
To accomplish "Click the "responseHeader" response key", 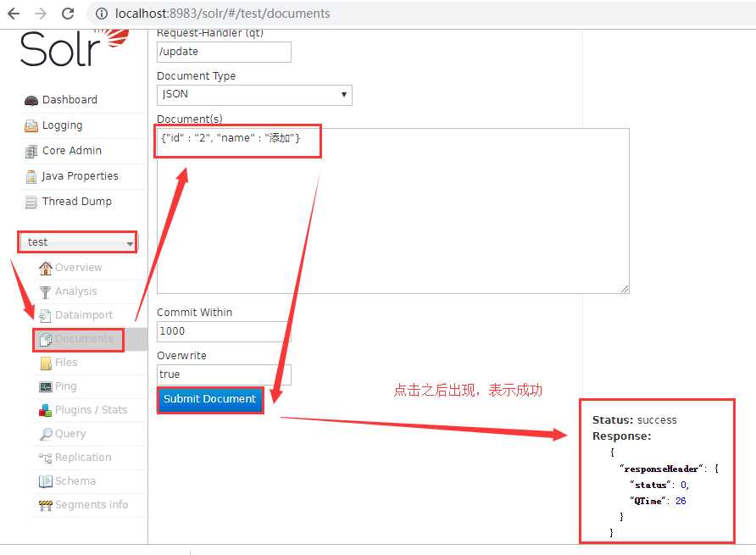I will [661, 469].
